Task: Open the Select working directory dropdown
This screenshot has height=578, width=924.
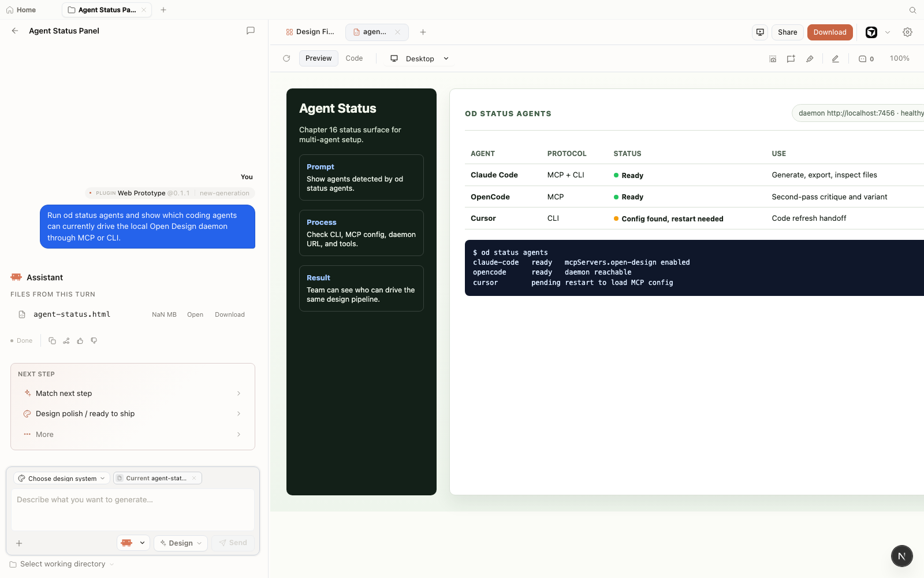Action: (x=62, y=564)
